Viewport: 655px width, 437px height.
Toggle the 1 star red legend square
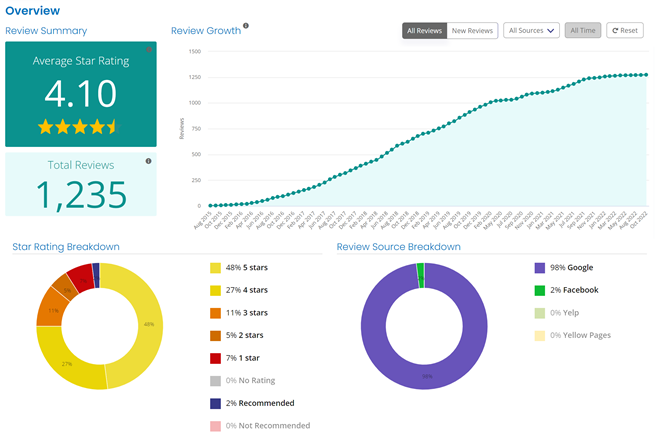(x=216, y=358)
